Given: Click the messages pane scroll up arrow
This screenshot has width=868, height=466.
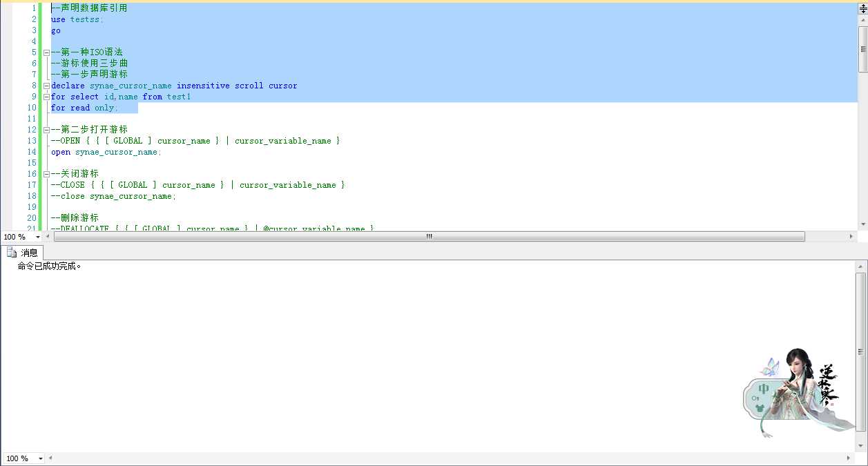Looking at the screenshot, I should click(x=861, y=266).
